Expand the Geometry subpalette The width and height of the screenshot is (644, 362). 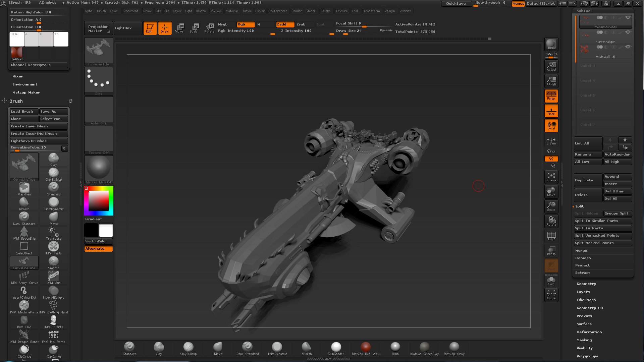click(x=586, y=284)
